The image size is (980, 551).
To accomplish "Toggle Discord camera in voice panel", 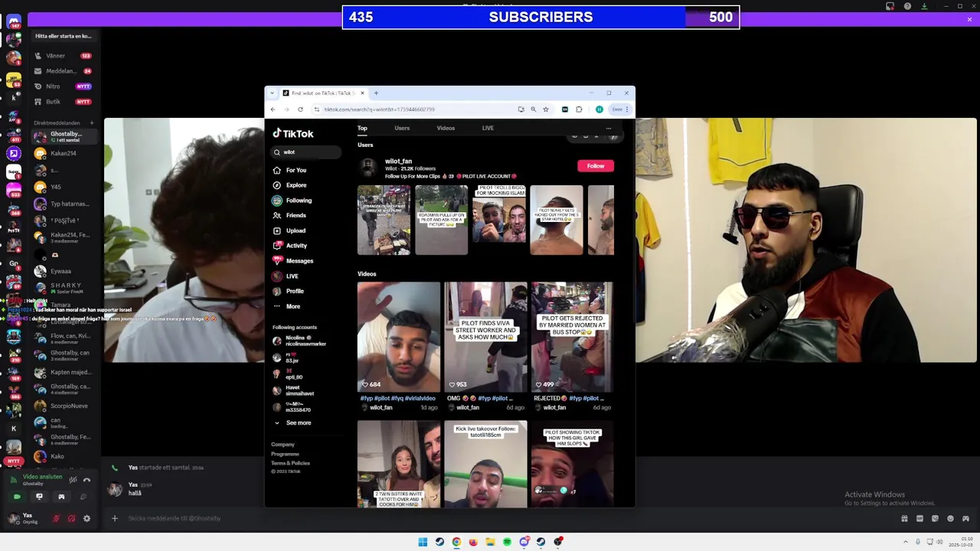I will [17, 497].
